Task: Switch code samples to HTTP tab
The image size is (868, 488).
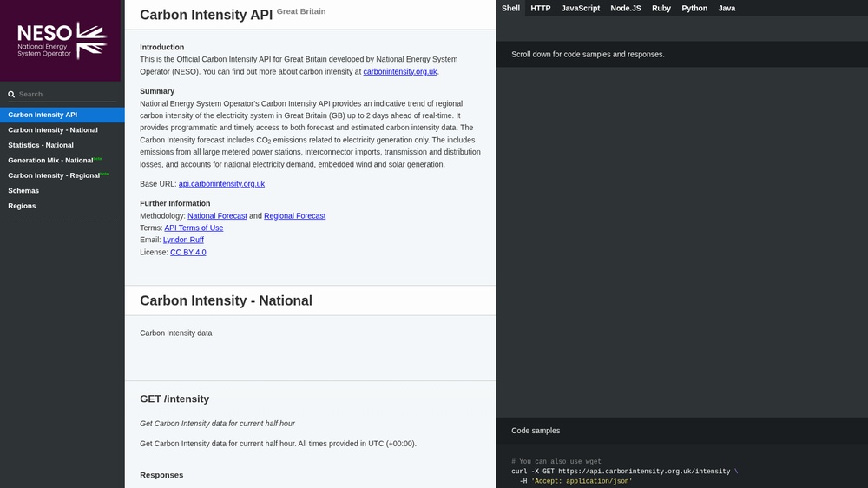Action: coord(540,9)
